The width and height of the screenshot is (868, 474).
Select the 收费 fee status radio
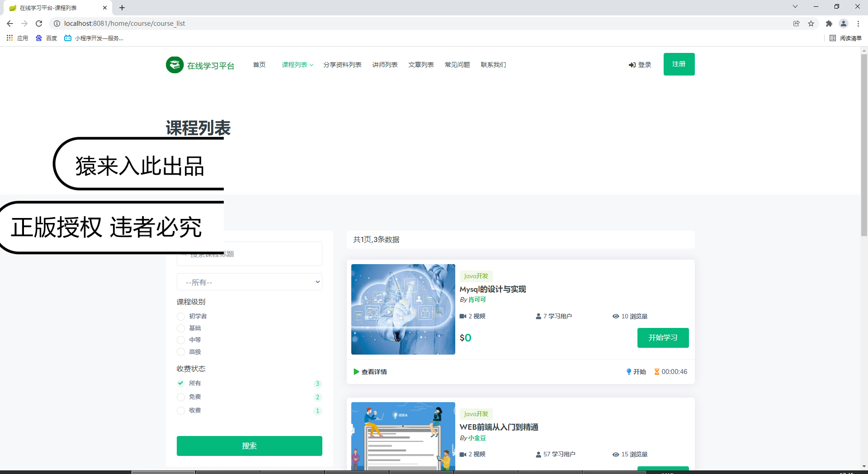tap(181, 411)
